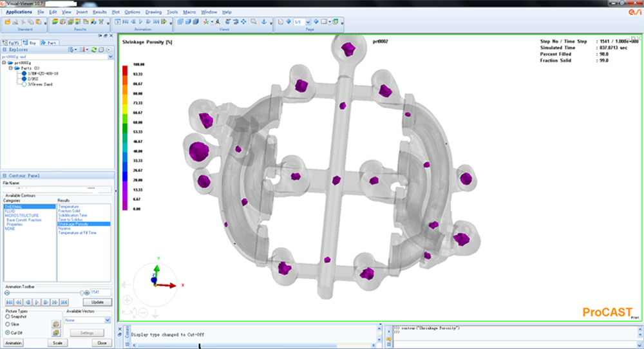Select the Slice picture type
This screenshot has width=644, height=349.
(x=7, y=325)
